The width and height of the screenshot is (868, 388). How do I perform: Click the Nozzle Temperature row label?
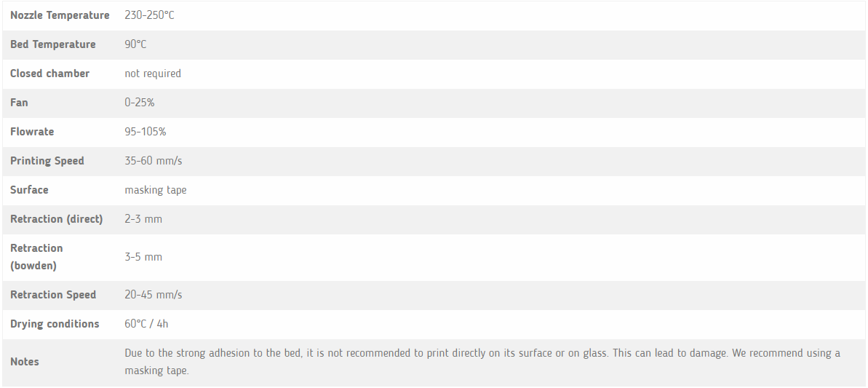point(60,15)
